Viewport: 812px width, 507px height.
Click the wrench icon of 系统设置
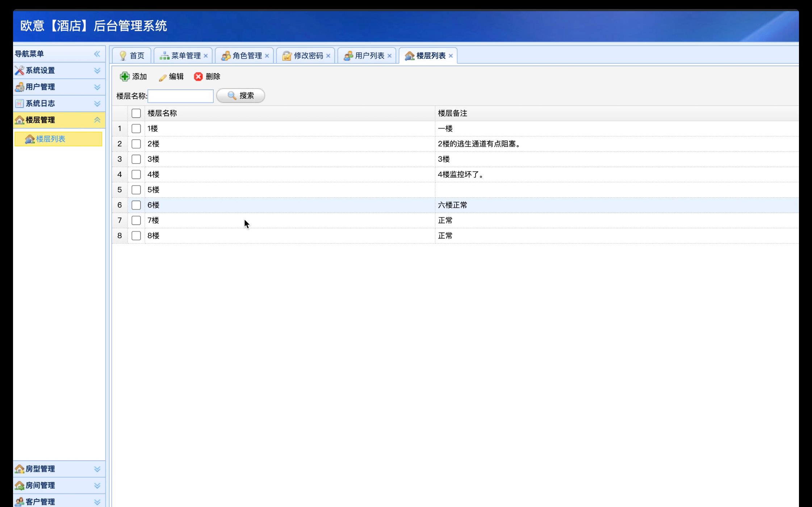pos(20,71)
